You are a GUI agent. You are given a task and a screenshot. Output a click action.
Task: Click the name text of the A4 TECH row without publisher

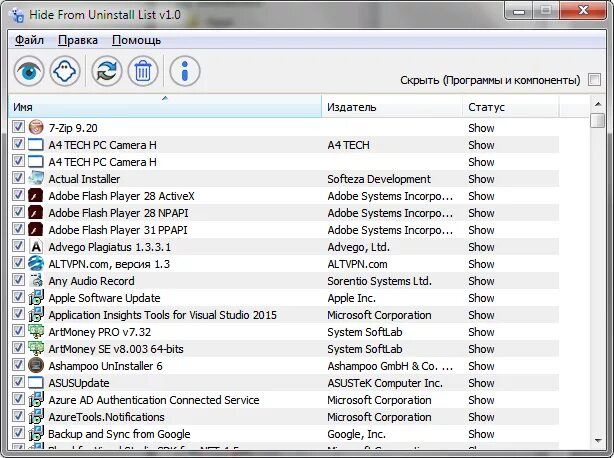click(102, 162)
